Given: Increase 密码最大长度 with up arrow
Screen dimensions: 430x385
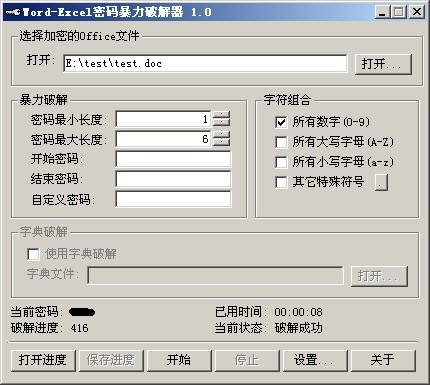Looking at the screenshot, I should click(221, 135).
